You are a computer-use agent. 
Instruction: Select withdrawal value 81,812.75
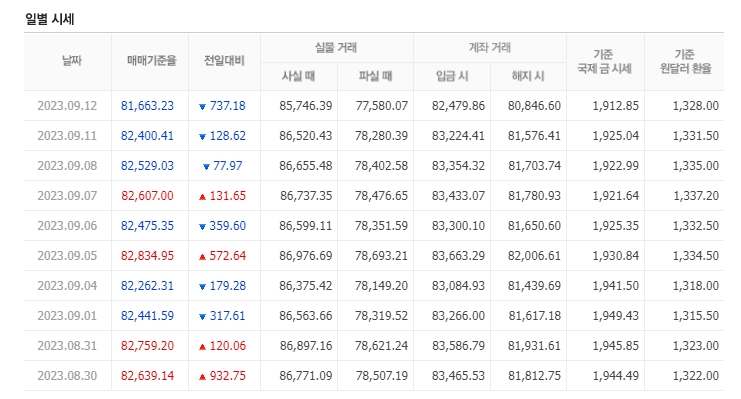click(x=534, y=376)
